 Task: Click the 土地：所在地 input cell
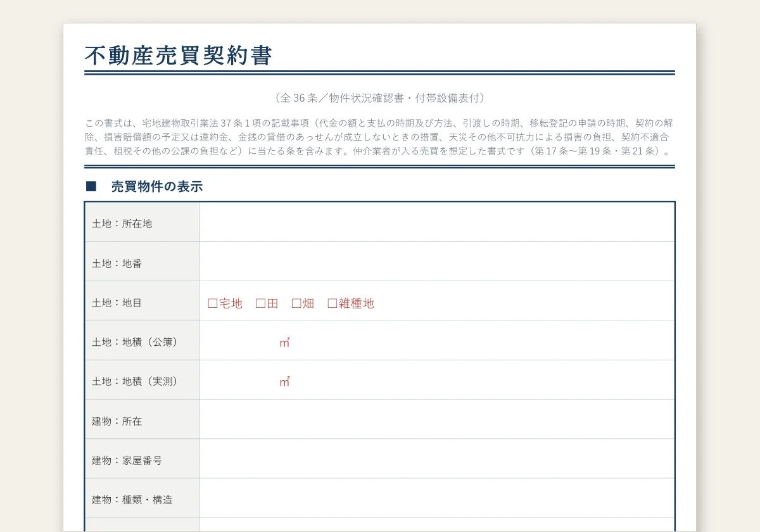(437, 222)
